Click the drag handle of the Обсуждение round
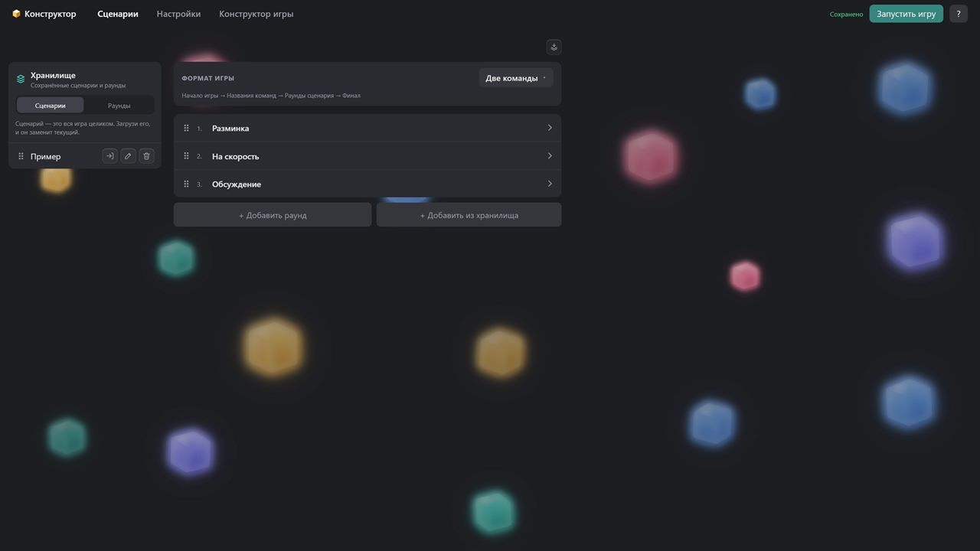Viewport: 980px width, 551px height. coord(186,184)
